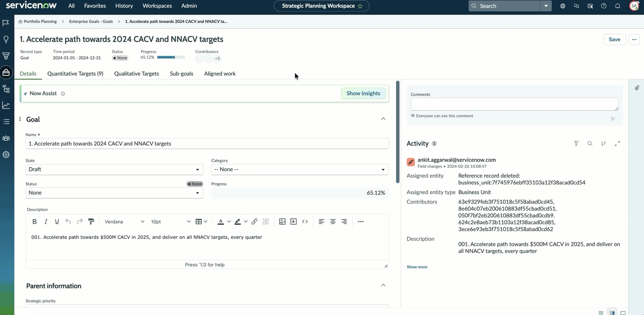Switch to Quantitative Targets (9) tab
This screenshot has height=315, width=644.
pos(75,74)
